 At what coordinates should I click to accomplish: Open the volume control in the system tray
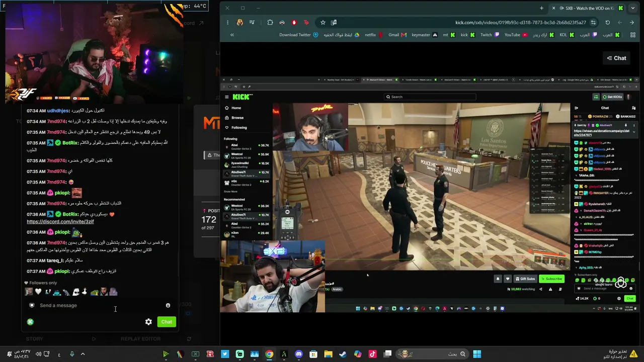(x=38, y=354)
